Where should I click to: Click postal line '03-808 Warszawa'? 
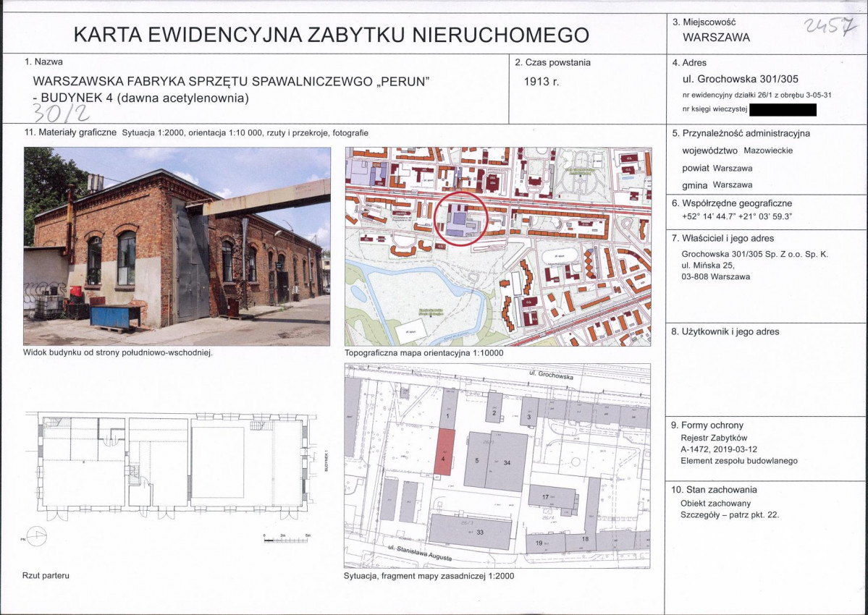(716, 276)
